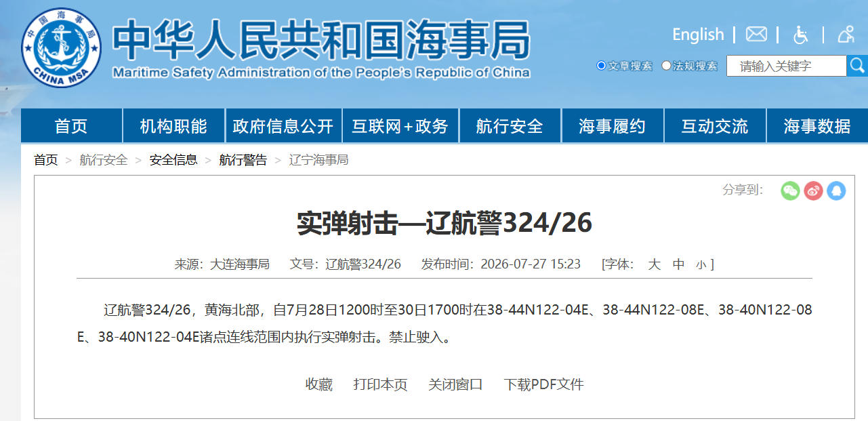This screenshot has height=421, width=868.
Task: Set font size to 大
Action: pyautogui.click(x=654, y=264)
